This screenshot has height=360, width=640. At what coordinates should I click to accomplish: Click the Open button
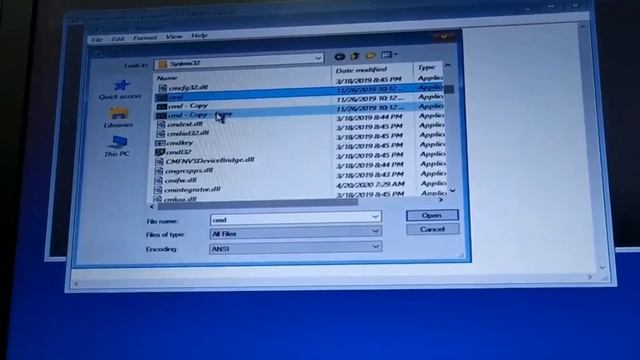pyautogui.click(x=432, y=215)
